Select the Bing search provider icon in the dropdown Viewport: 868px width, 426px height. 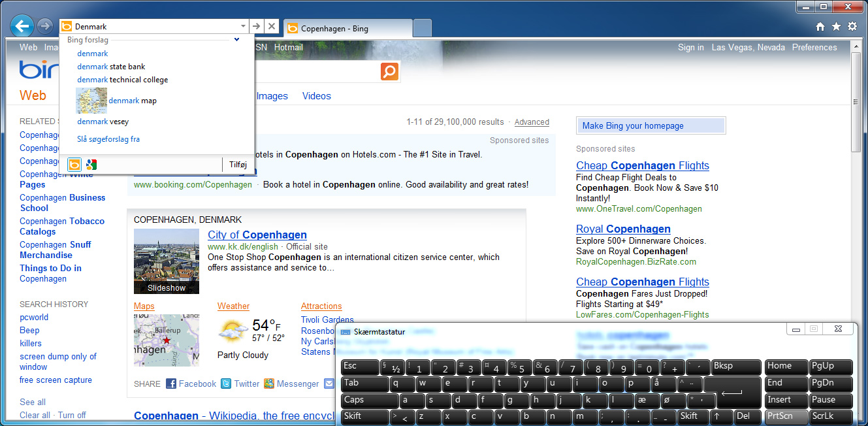pos(74,165)
